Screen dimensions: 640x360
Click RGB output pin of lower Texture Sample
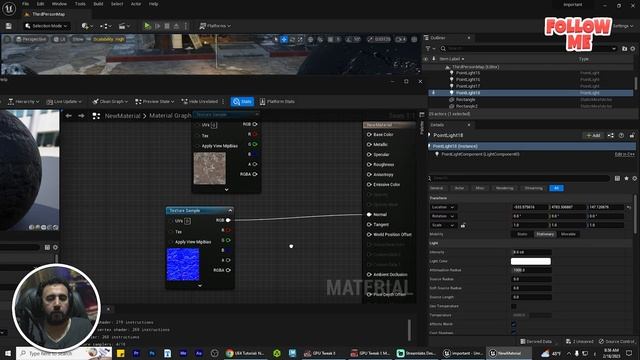(x=228, y=220)
